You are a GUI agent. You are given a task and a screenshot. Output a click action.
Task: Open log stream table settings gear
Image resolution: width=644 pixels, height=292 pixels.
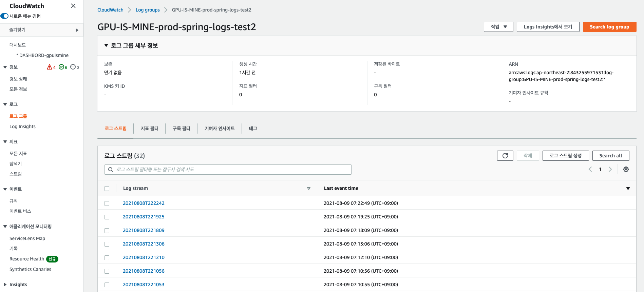point(626,169)
